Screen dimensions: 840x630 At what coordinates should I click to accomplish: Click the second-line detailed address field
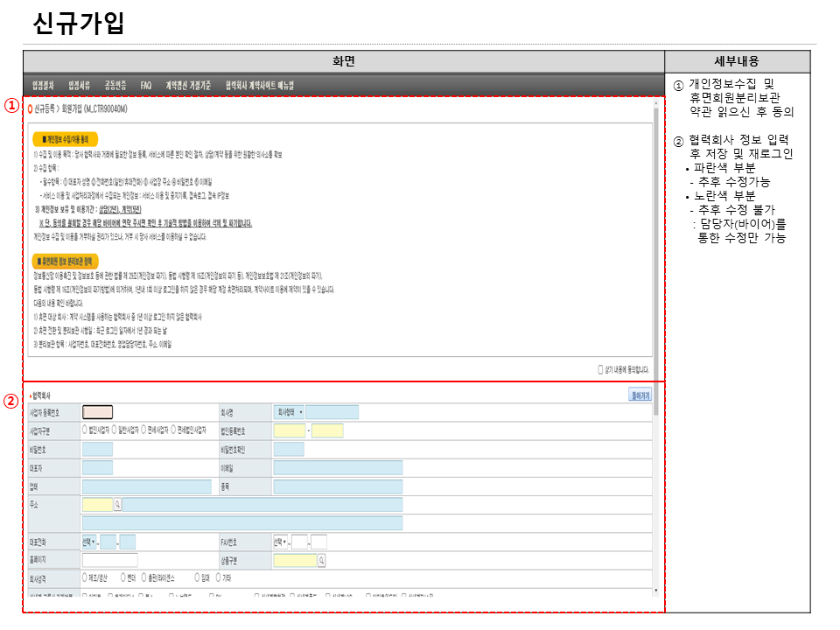tap(242, 523)
